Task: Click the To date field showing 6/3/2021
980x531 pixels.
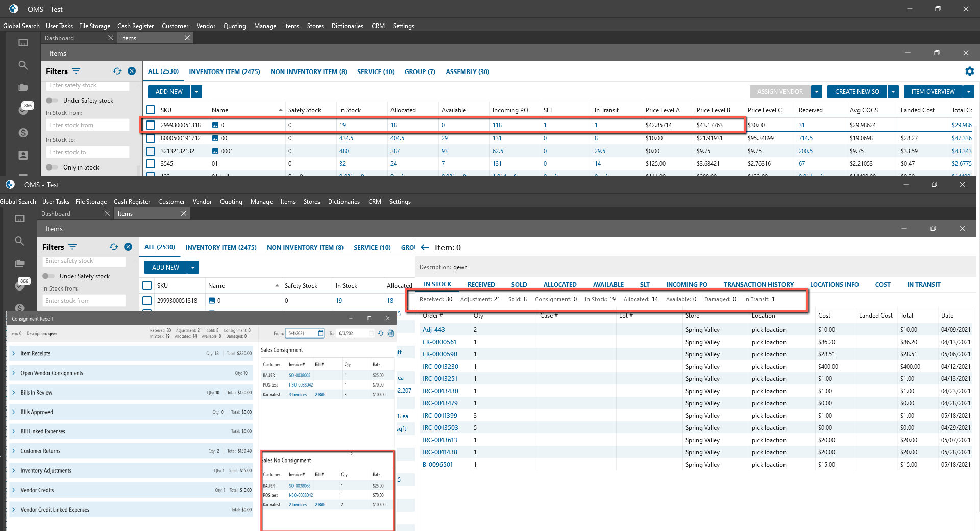Action: [x=355, y=333]
